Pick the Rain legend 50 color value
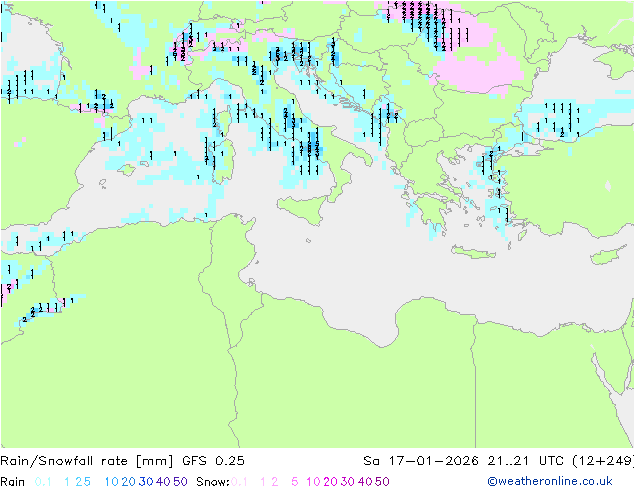Image resolution: width=634 pixels, height=490 pixels. [180, 482]
